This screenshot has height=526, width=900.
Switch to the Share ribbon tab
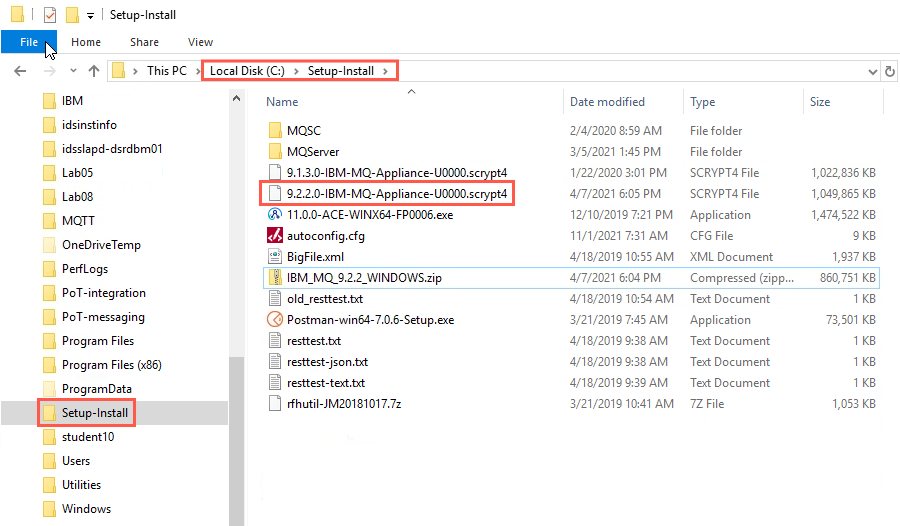144,42
